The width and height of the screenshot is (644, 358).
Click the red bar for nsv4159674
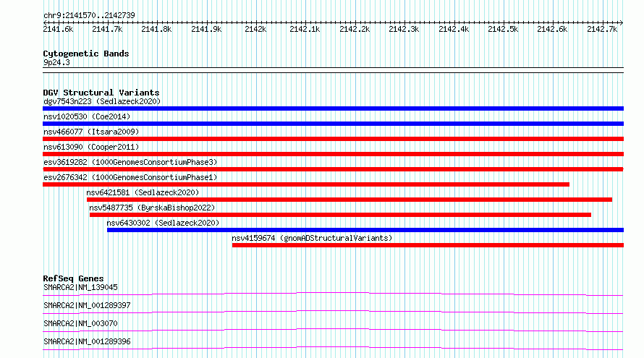428,245
